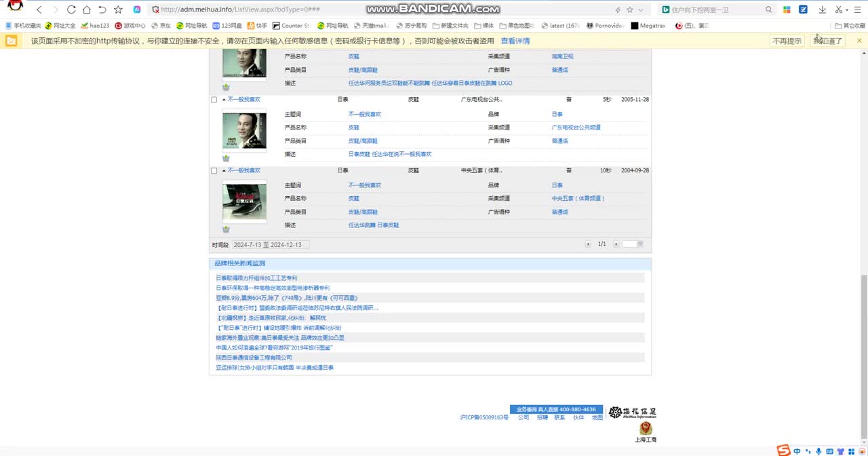Click 查看详情 link in the security warning
The height and width of the screenshot is (456, 868).
click(515, 41)
